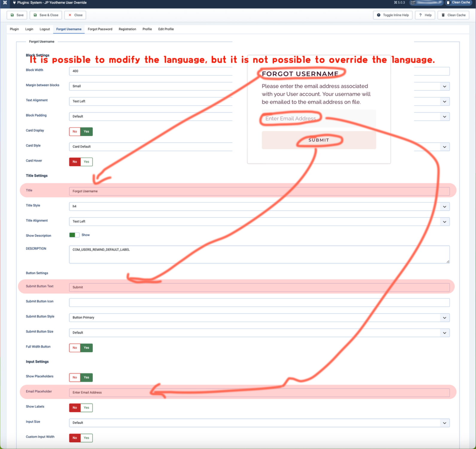Image resolution: width=476 pixels, height=449 pixels.
Task: Switch to the Forgot Password tab
Action: click(x=100, y=29)
